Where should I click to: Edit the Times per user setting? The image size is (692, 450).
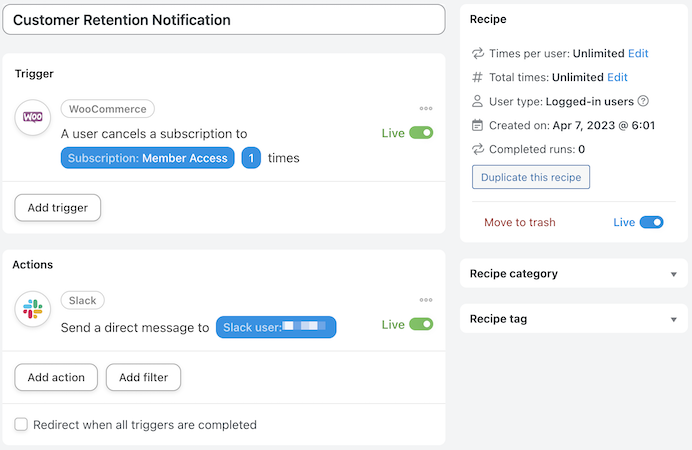(638, 53)
